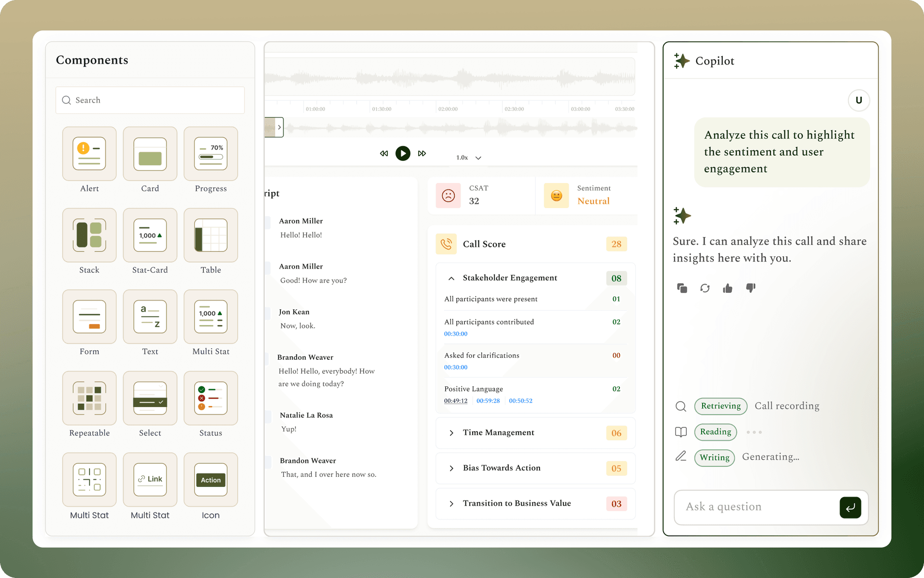Fast forward the call recording
This screenshot has height=578, width=924.
422,153
